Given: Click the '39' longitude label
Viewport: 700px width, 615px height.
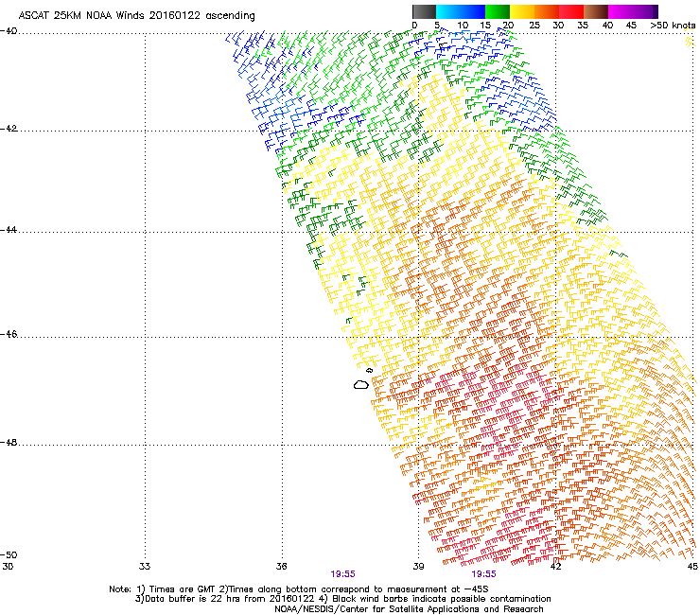Looking at the screenshot, I should point(418,567).
